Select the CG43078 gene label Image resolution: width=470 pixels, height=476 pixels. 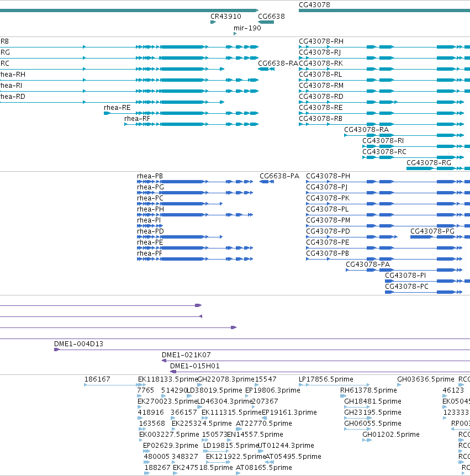click(314, 5)
